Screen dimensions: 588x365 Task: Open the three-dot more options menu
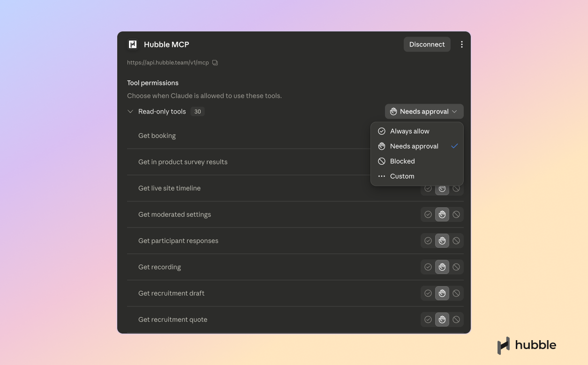(x=462, y=44)
